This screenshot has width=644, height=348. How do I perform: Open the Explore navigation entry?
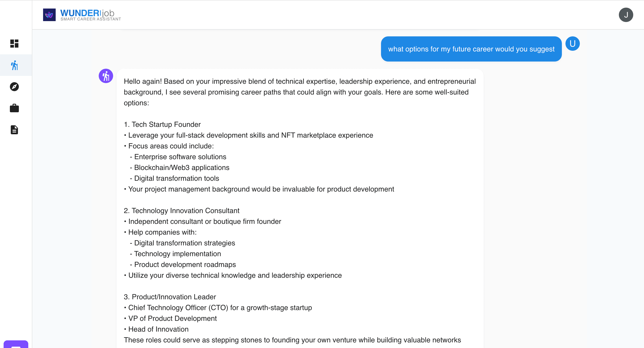(15, 87)
